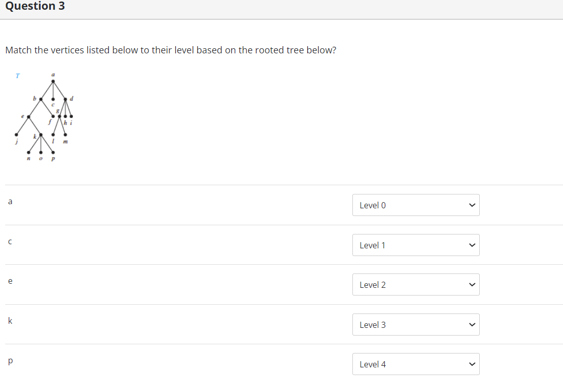Open the Level 1 dropdown for vertex c
This screenshot has width=563, height=392.
(415, 245)
